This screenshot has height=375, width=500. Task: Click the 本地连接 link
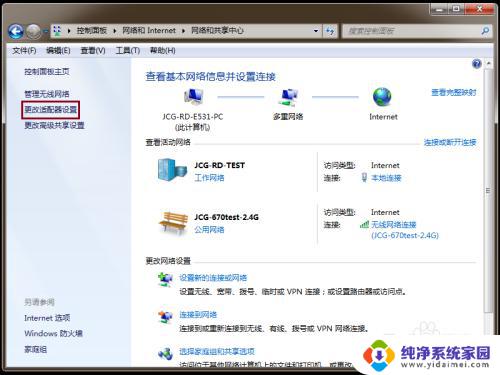[386, 178]
